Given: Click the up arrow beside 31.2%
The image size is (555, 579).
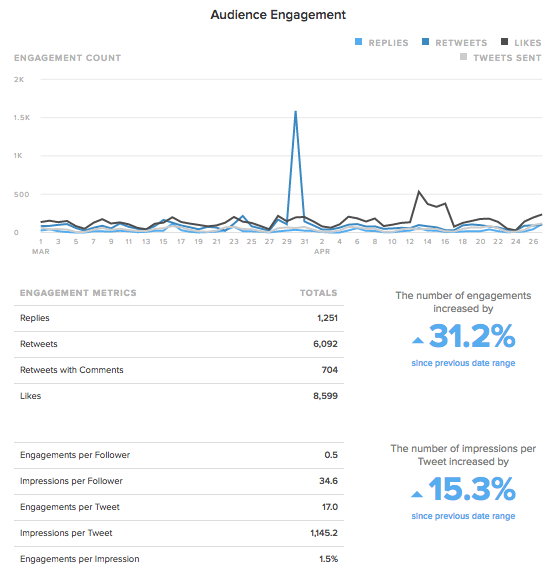Looking at the screenshot, I should (418, 340).
